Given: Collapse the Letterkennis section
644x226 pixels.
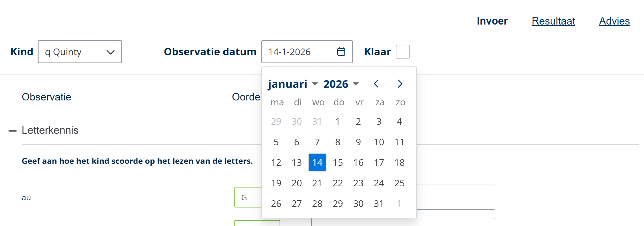Looking at the screenshot, I should click(13, 131).
